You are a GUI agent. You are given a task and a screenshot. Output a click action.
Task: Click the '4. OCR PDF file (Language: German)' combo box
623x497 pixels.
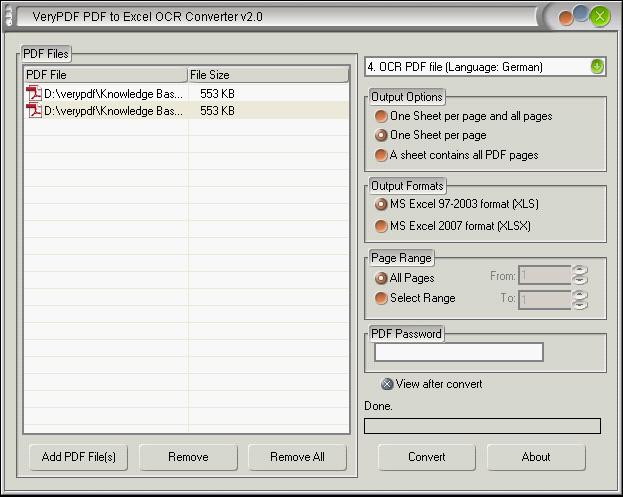485,67
